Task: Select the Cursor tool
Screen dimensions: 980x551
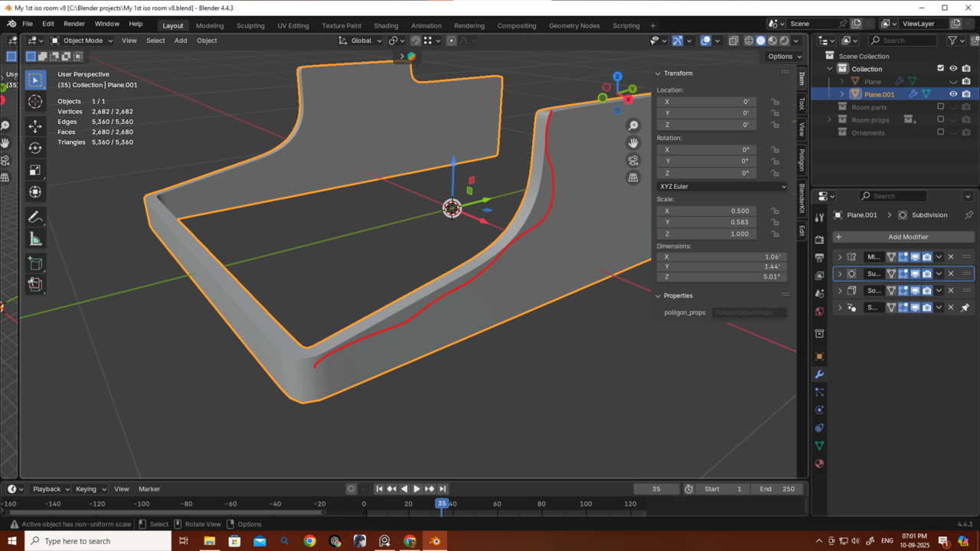Action: tap(35, 102)
